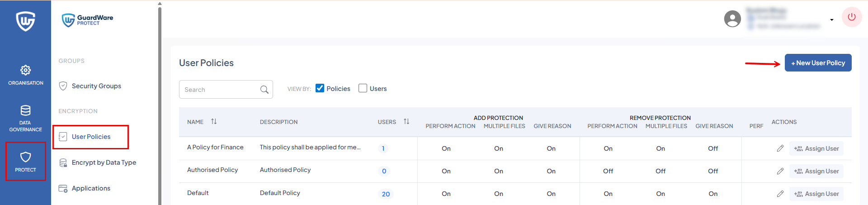Click edit pencil for Authorised Policy row
Screen dimensions: 868x205
780,171
